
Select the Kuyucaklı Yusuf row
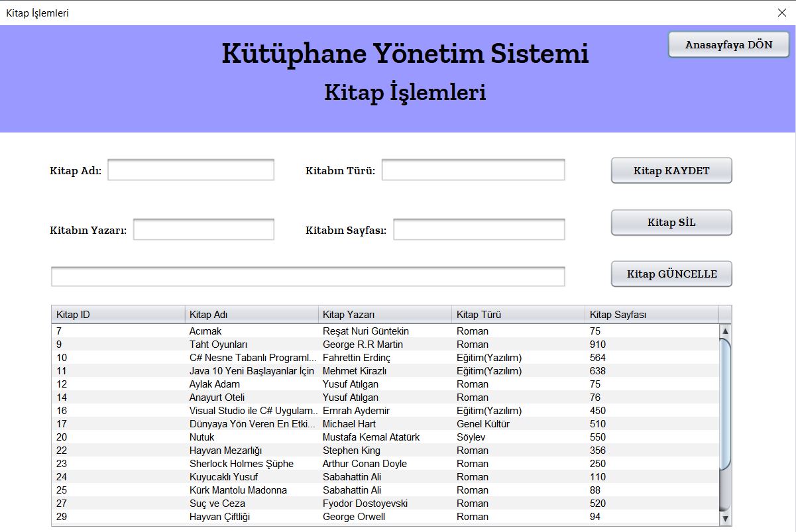[385, 477]
